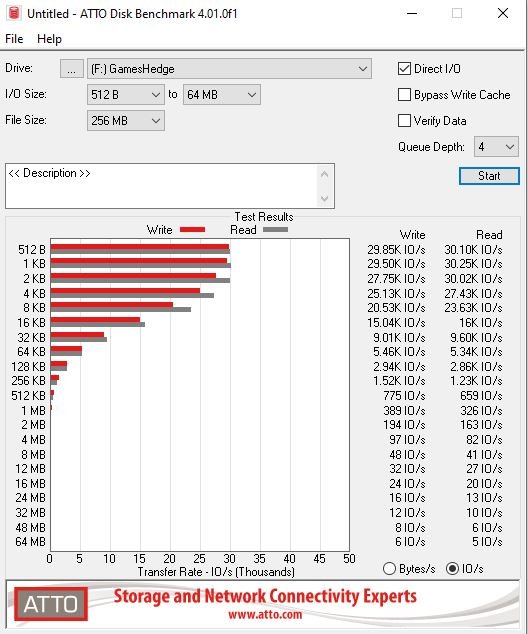Click the red Write legend swatch
The image size is (528, 634).
pyautogui.click(x=192, y=230)
